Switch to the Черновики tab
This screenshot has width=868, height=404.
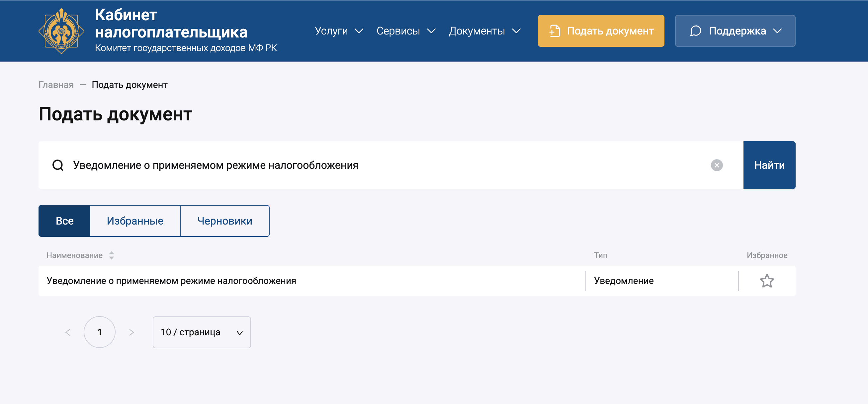click(x=225, y=221)
